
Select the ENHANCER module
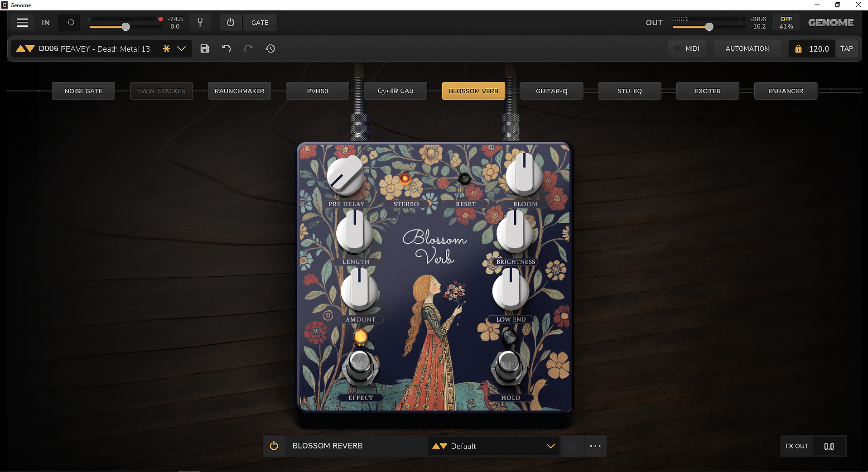pyautogui.click(x=786, y=91)
